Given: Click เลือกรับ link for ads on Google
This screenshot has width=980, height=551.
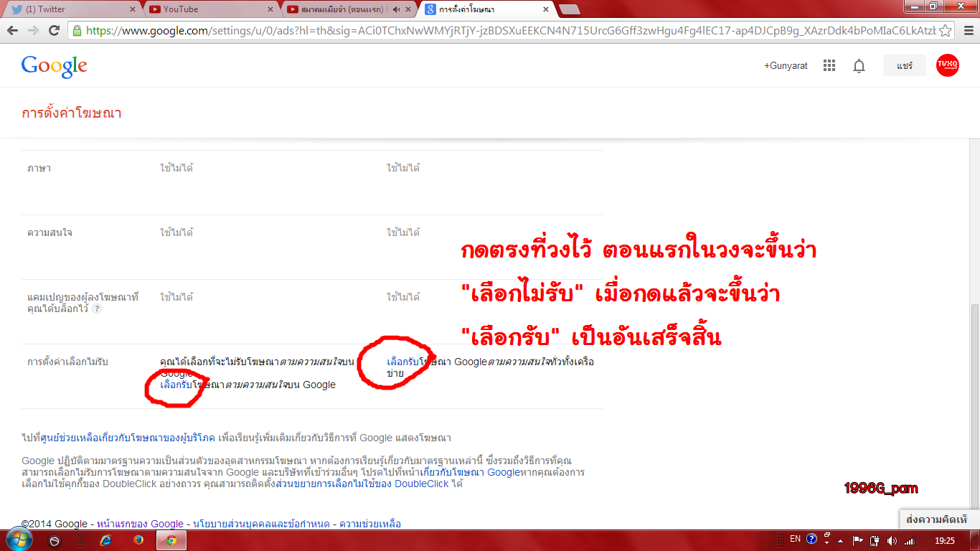Looking at the screenshot, I should click(x=176, y=385).
